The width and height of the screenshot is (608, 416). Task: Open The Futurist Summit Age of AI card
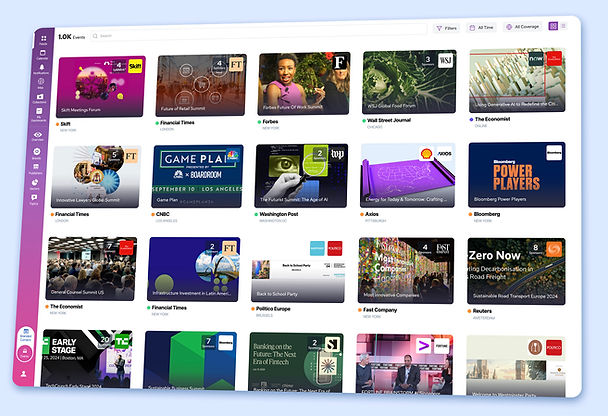pos(302,176)
